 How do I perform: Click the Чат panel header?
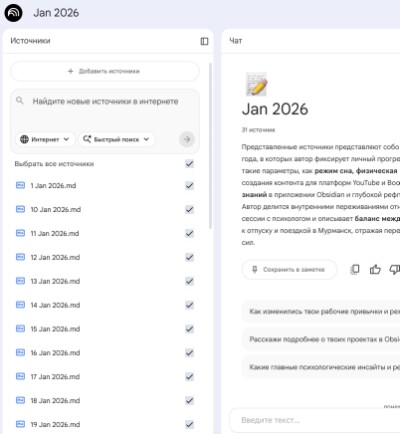236,41
